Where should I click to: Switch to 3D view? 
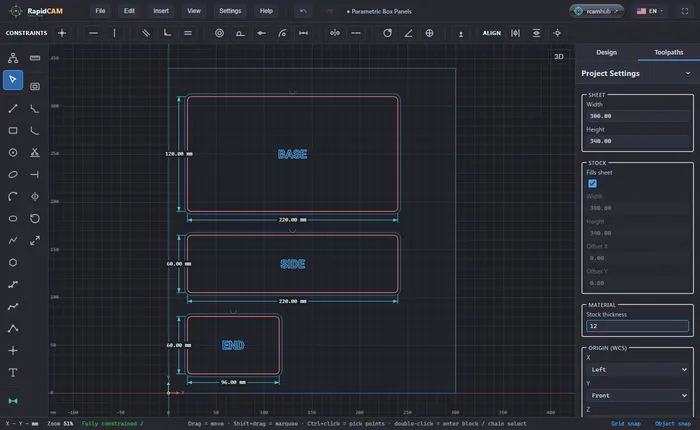(558, 57)
